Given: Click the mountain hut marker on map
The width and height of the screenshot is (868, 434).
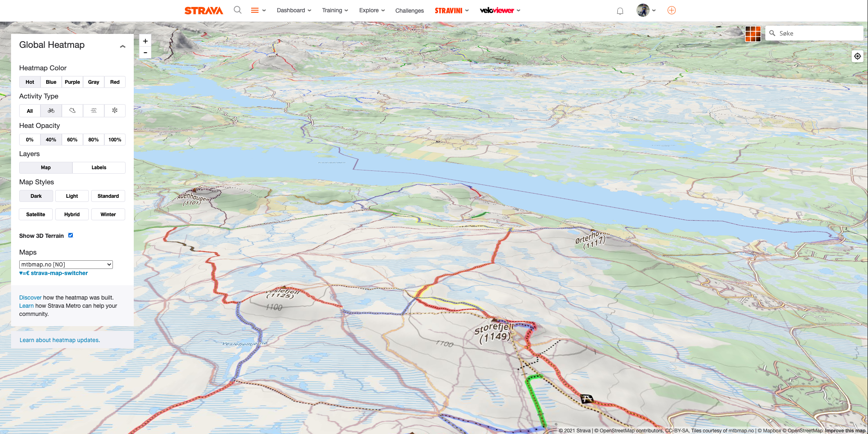Looking at the screenshot, I should pos(587,398).
